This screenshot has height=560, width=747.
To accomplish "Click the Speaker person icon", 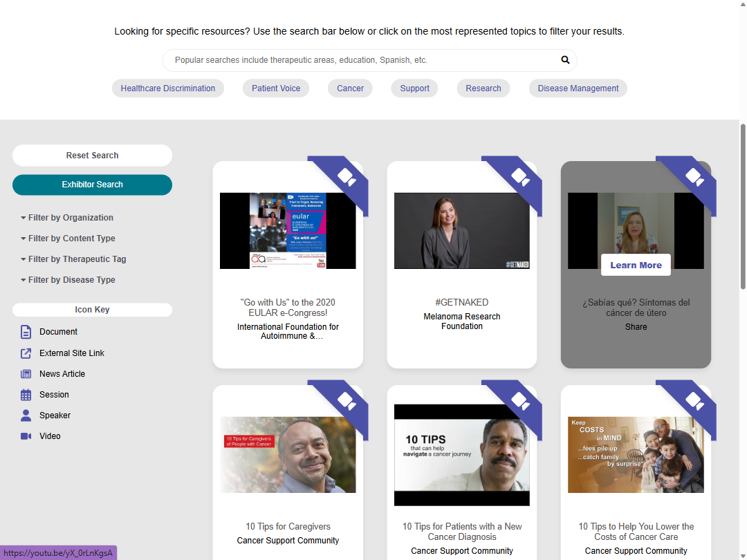I will (26, 416).
